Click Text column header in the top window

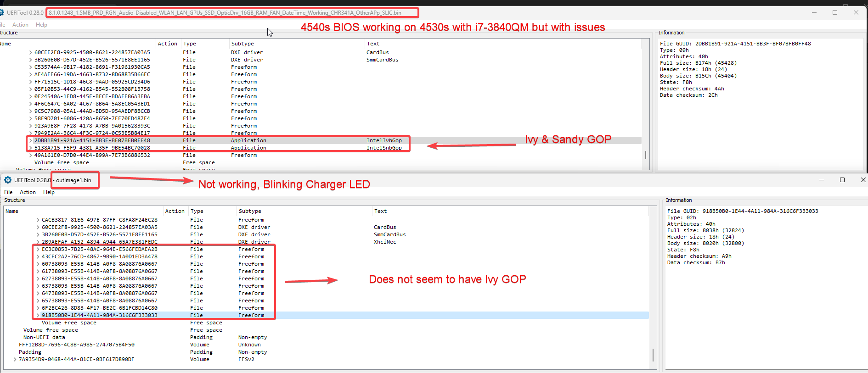(x=373, y=44)
